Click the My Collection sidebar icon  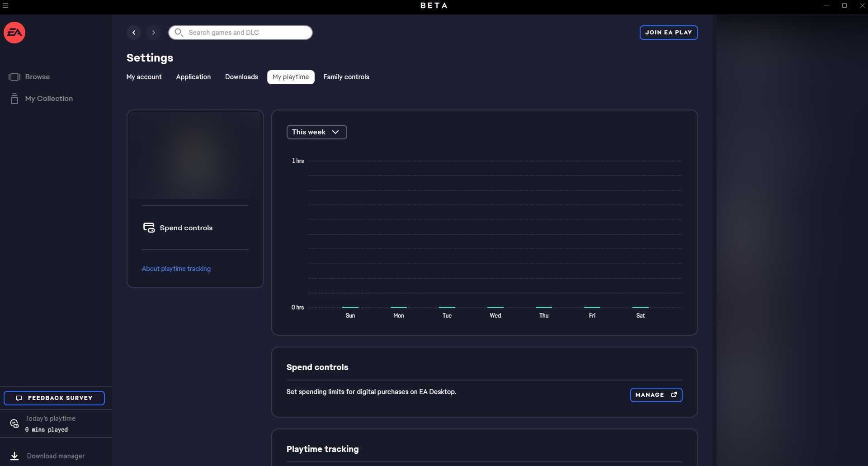coord(14,99)
